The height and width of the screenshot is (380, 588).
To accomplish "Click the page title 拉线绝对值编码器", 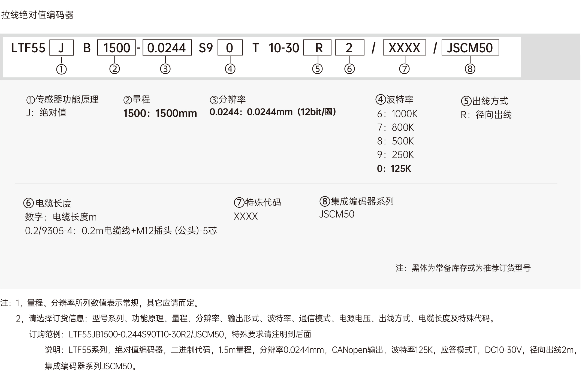I will (x=37, y=15).
